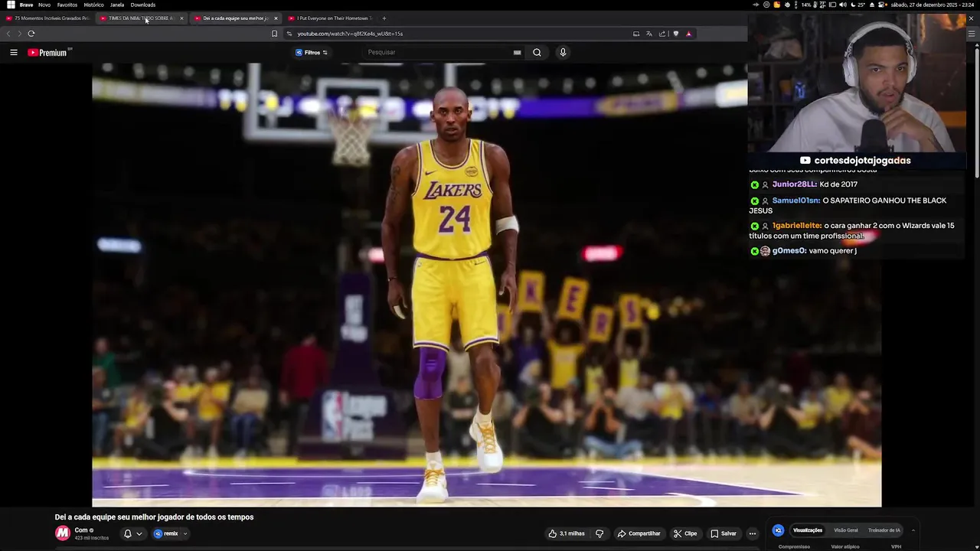Go back with the browser back arrow
This screenshot has height=551, width=980.
click(x=8, y=34)
